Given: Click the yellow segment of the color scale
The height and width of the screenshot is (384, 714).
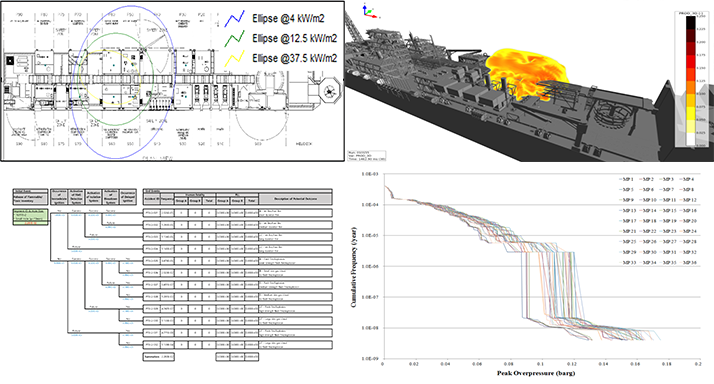Looking at the screenshot, I should (x=690, y=113).
